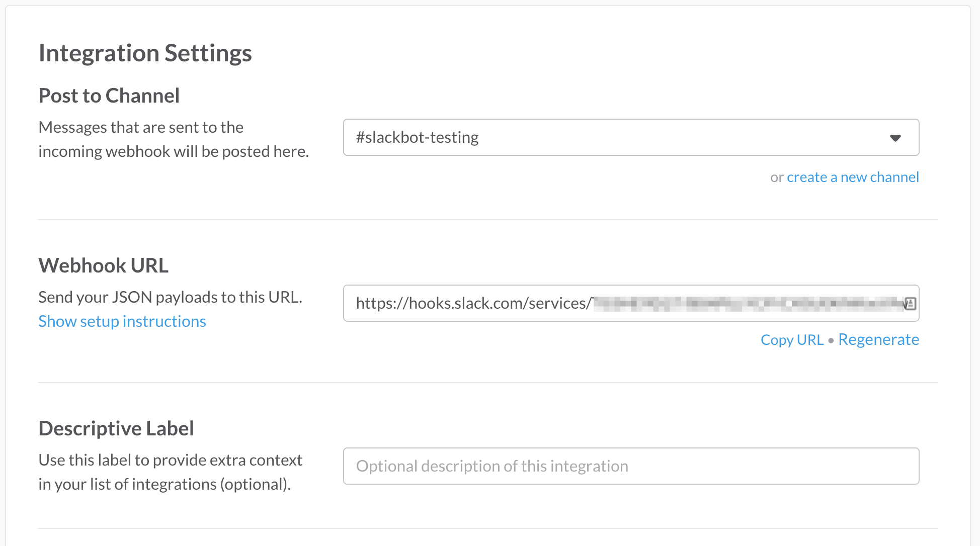Copy the webhook URL via Copy URL

click(x=792, y=340)
